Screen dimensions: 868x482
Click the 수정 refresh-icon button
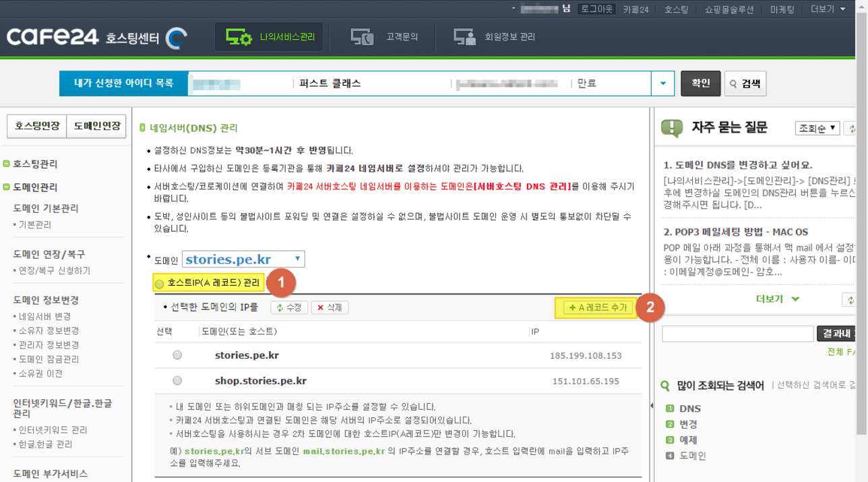(289, 307)
